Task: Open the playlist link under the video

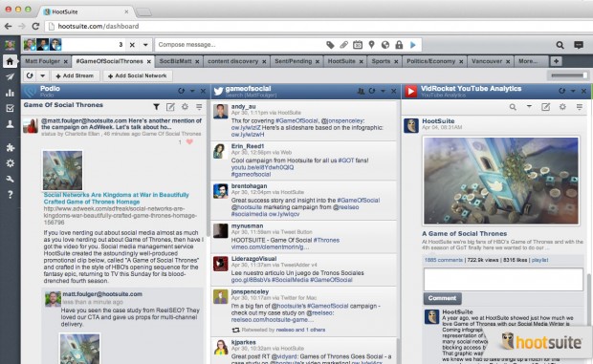Action: [x=539, y=260]
